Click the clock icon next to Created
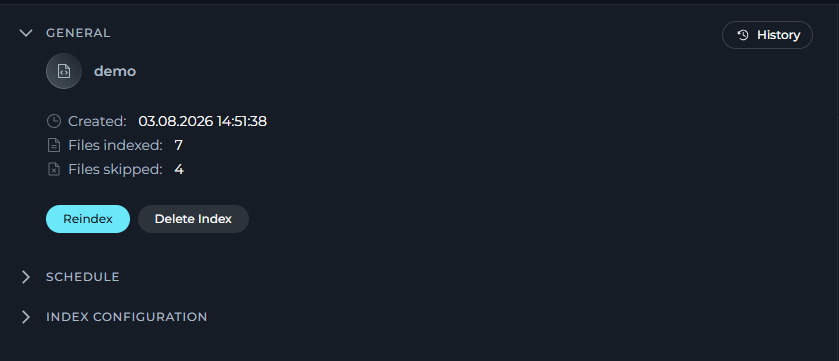Viewport: 839px width, 361px height. tap(54, 121)
